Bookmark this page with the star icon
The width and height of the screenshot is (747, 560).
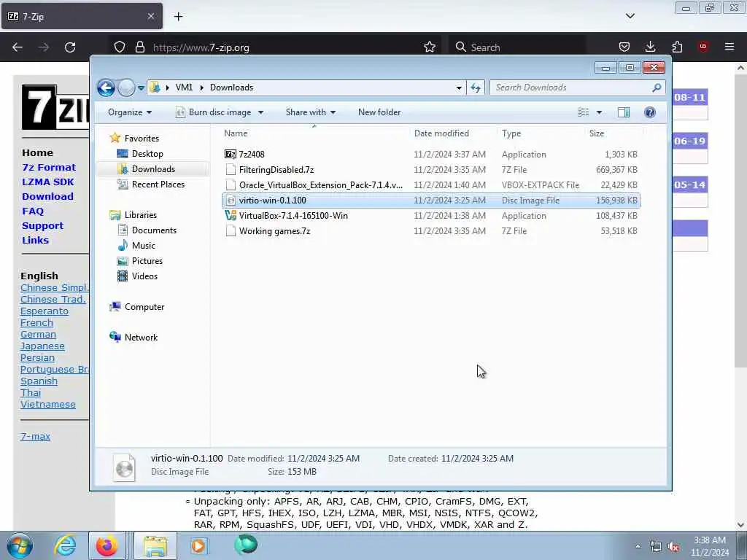pos(429,47)
